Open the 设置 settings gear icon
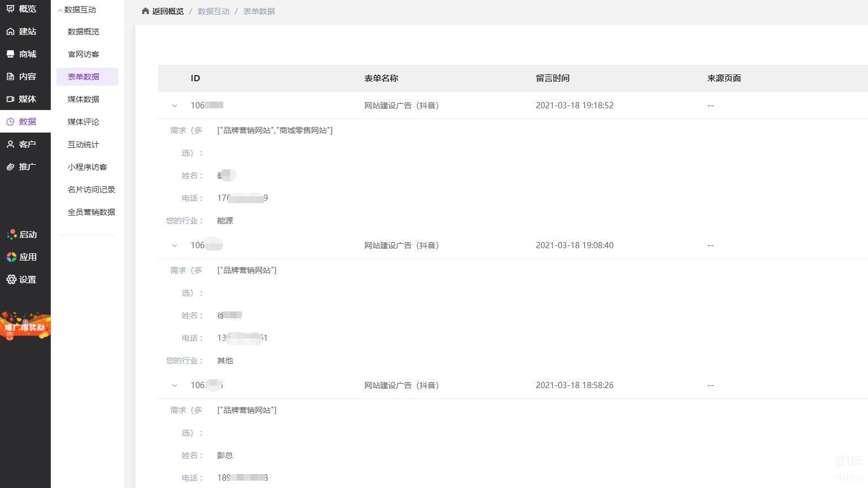 [x=11, y=280]
